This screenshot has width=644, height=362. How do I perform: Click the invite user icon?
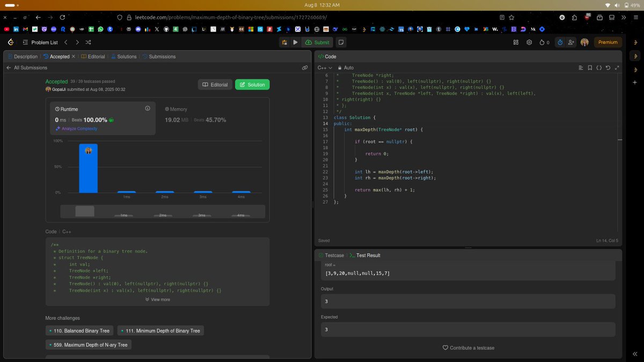pos(571,42)
